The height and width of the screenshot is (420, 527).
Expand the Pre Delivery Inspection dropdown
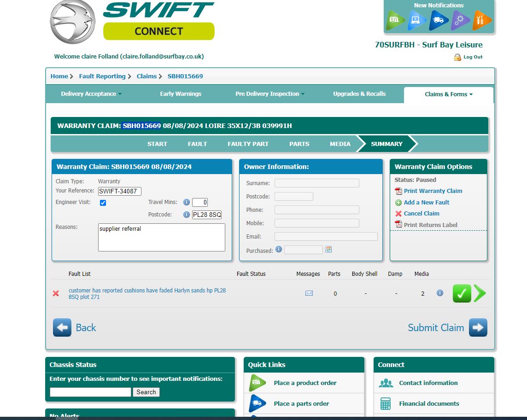pos(270,94)
